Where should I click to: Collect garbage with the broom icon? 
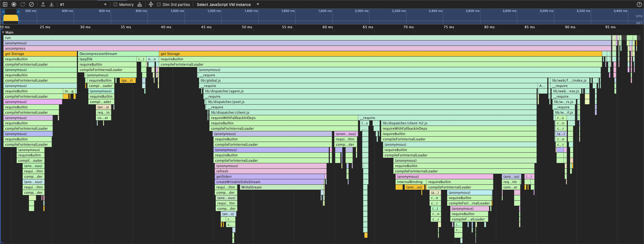tap(140, 4)
